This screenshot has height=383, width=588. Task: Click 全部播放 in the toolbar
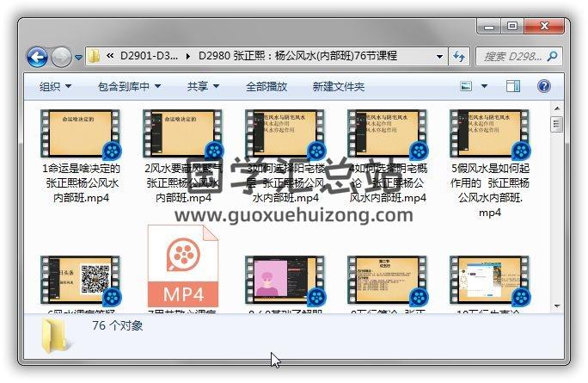click(x=266, y=87)
